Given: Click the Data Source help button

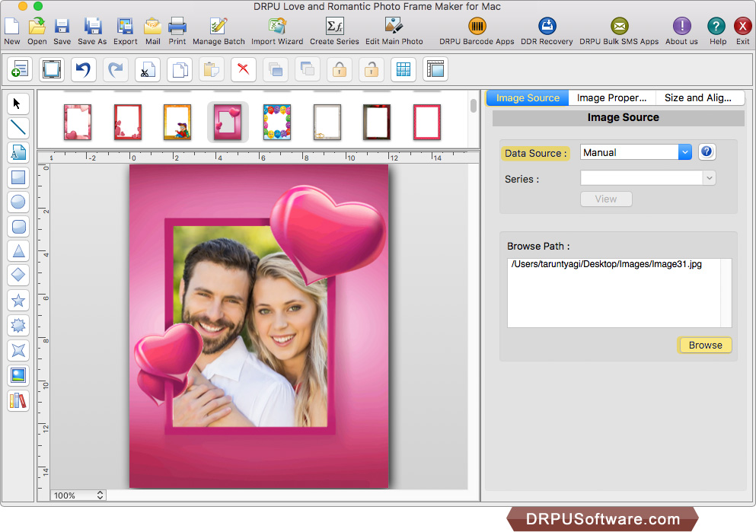Looking at the screenshot, I should [x=707, y=151].
